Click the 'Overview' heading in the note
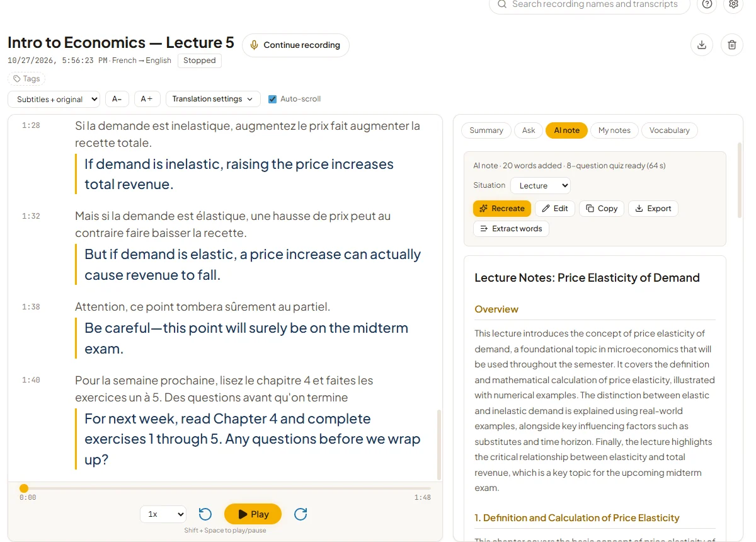The width and height of the screenshot is (756, 542). [496, 309]
